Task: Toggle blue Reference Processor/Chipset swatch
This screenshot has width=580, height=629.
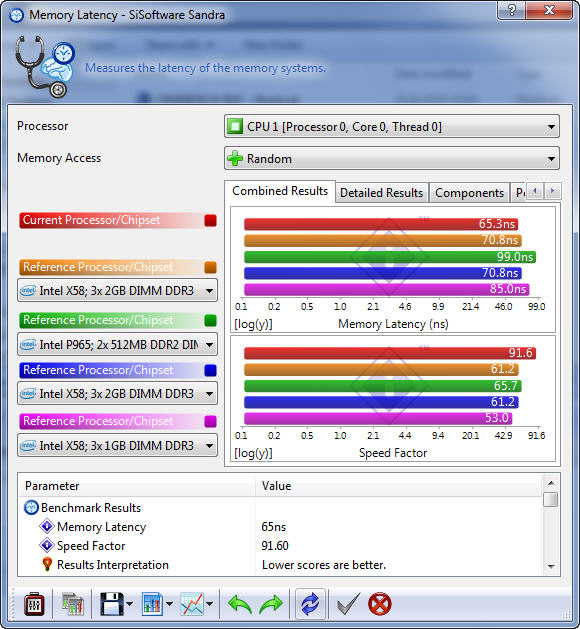Action: (x=210, y=370)
